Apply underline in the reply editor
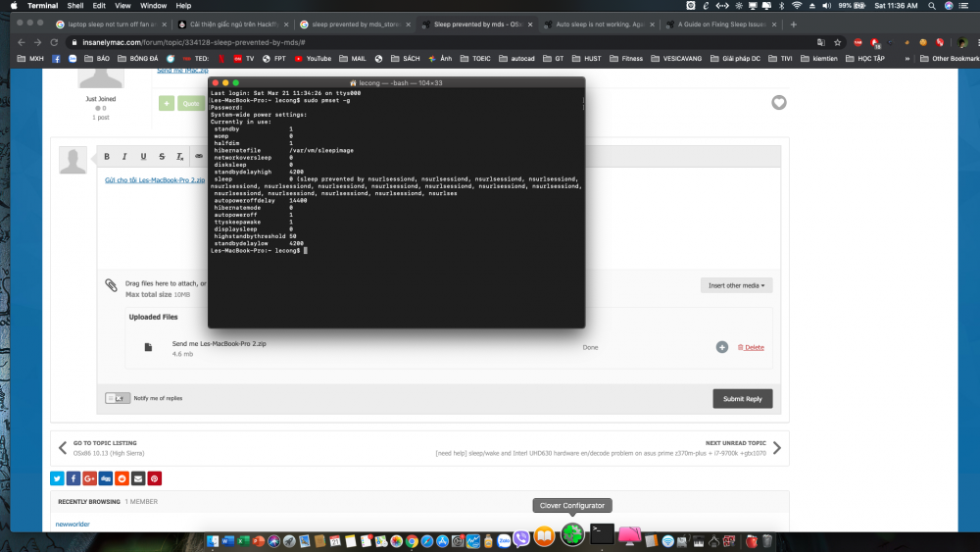Image resolution: width=980 pixels, height=552 pixels. [143, 156]
